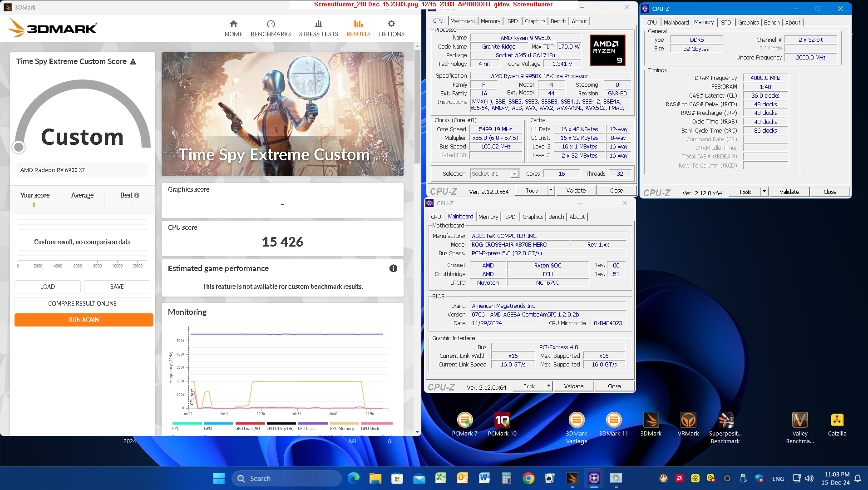This screenshot has width=868, height=490.
Task: Click the Best score info icon
Action: coord(137,195)
